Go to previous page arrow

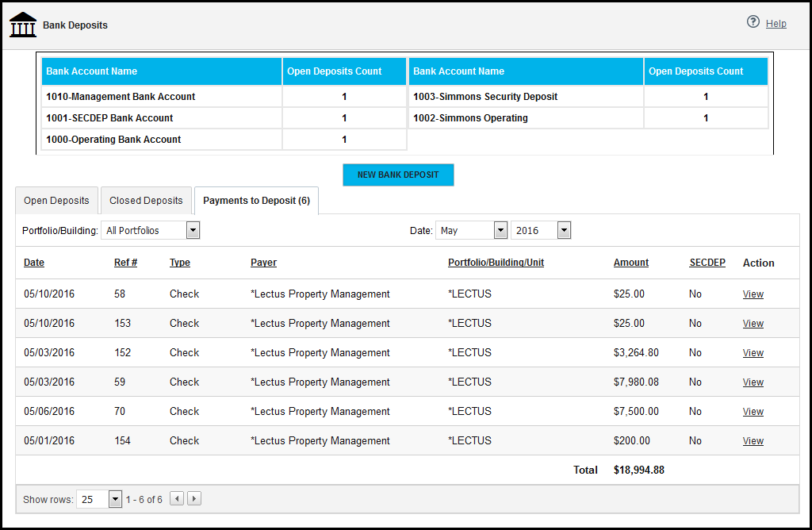pos(177,499)
